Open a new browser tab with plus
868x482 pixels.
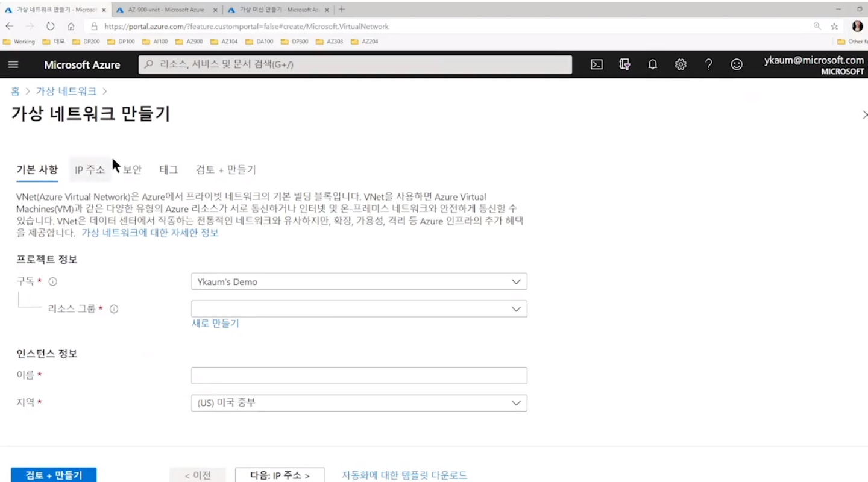pos(342,10)
